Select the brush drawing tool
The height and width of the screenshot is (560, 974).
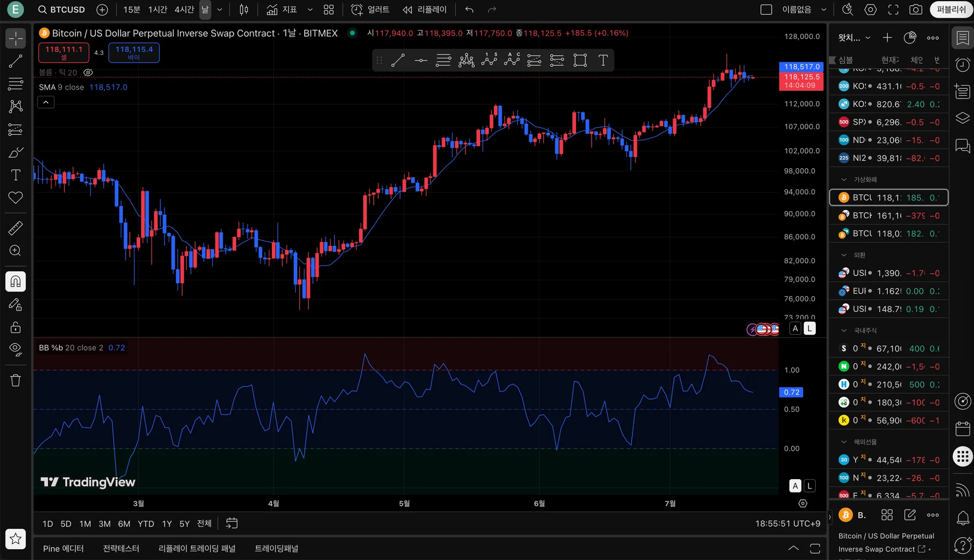(x=16, y=152)
